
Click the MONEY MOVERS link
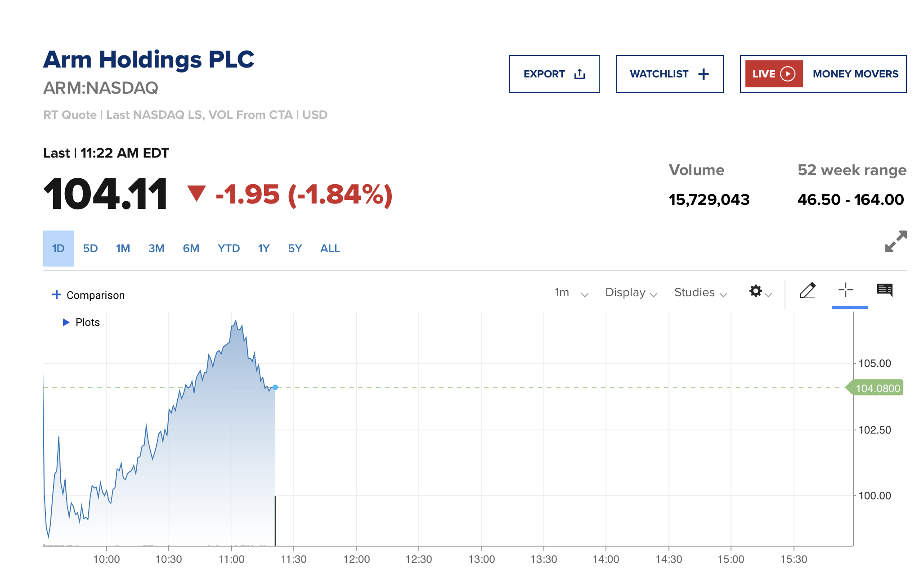coord(855,74)
